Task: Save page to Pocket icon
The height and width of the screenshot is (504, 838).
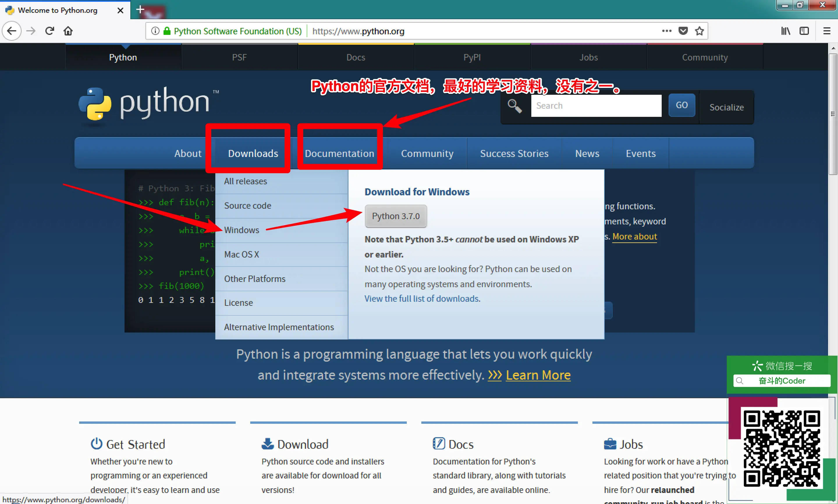Action: click(683, 31)
